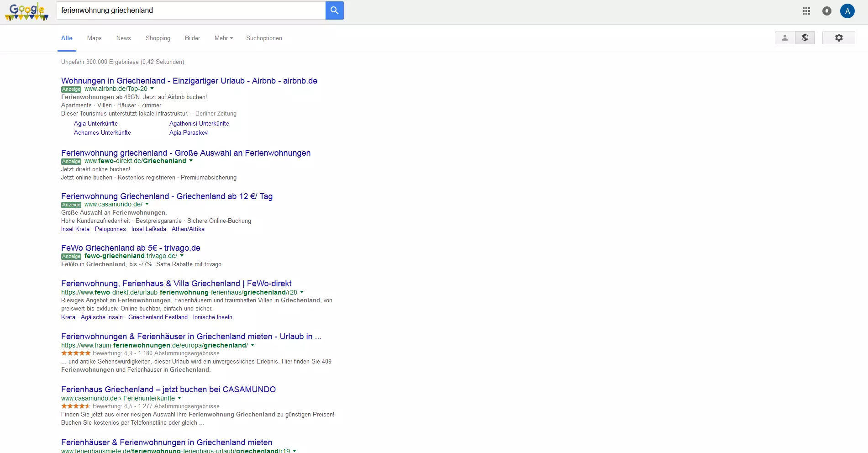
Task: Click the Anzeige badge of fewo-direkt ad
Action: [x=71, y=162]
